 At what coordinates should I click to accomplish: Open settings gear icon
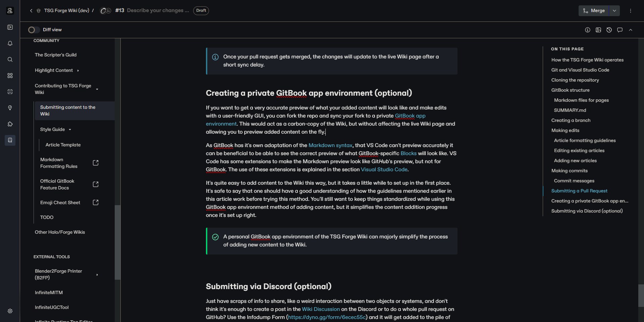point(10,311)
